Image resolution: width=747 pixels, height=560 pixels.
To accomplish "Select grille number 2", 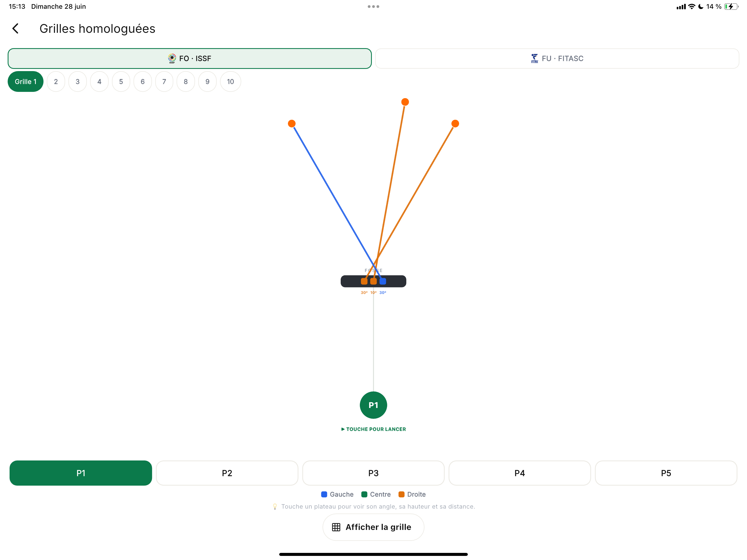I will (x=56, y=81).
